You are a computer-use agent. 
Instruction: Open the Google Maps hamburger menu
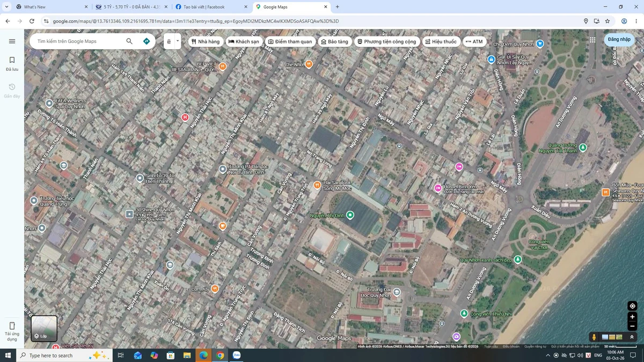12,41
